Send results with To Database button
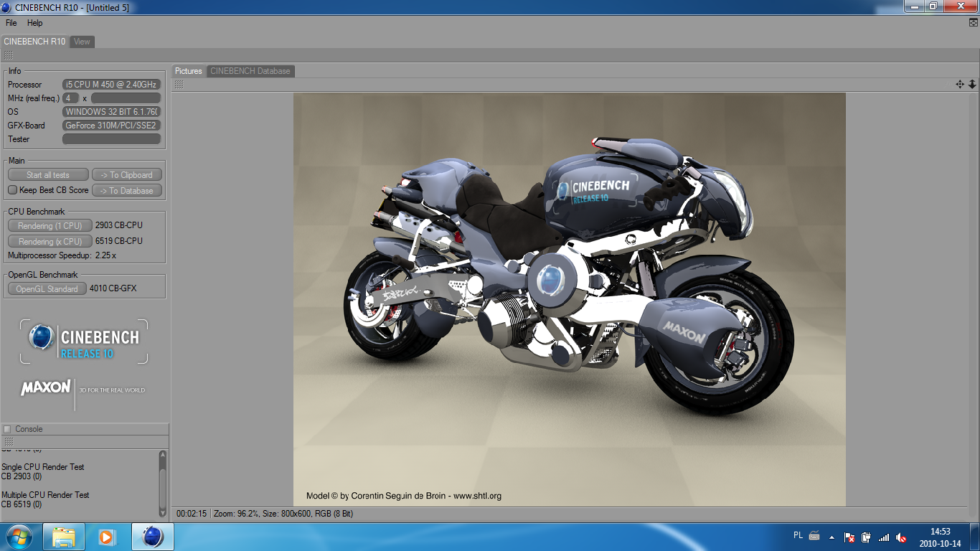The height and width of the screenshot is (551, 980). [x=127, y=191]
